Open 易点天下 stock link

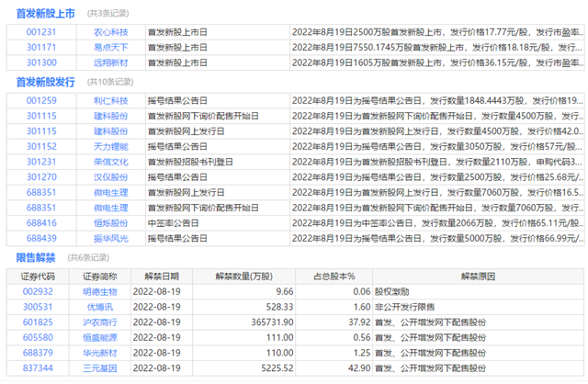110,48
